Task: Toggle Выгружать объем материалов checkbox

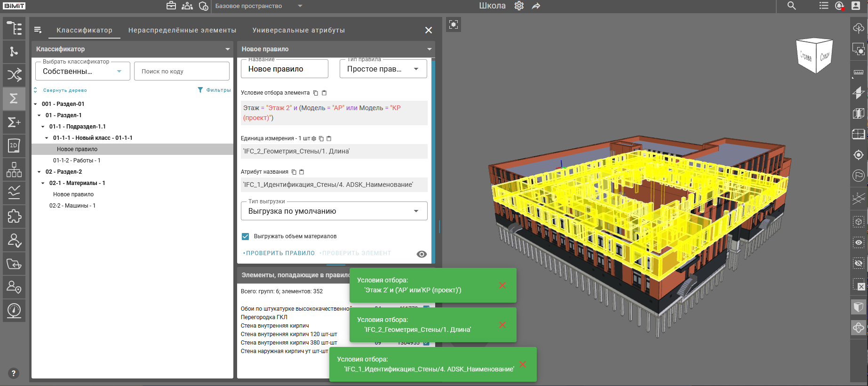Action: point(246,236)
